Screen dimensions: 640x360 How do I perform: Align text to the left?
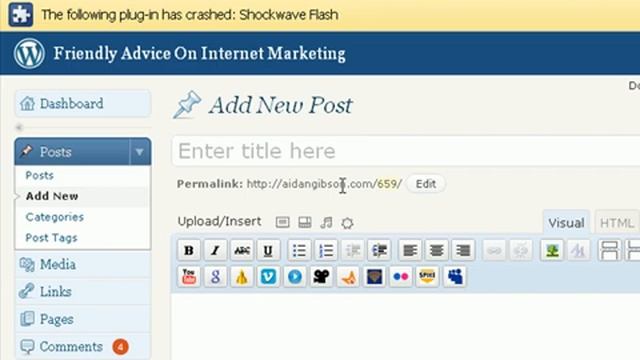(410, 250)
